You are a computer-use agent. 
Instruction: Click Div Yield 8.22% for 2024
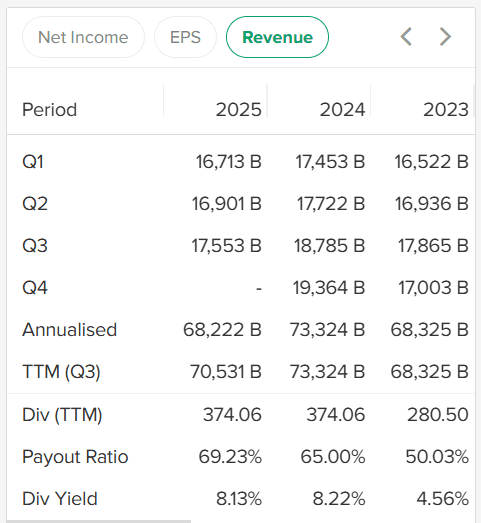click(339, 499)
